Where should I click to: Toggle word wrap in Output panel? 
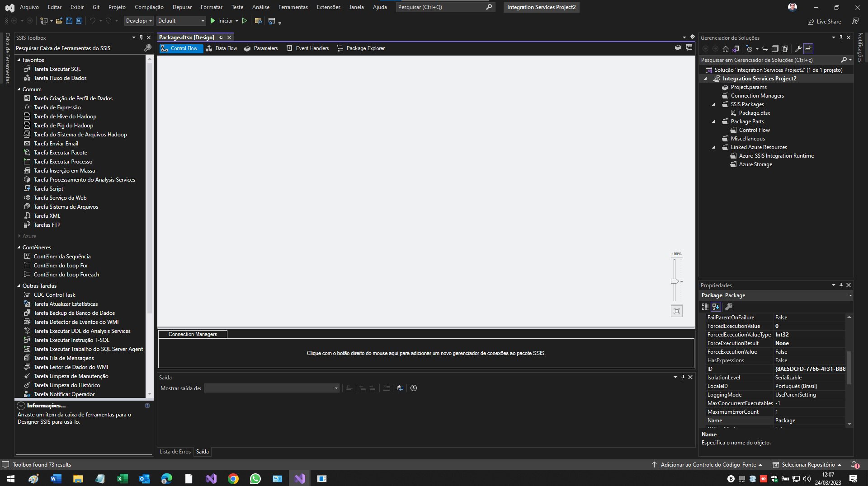(x=400, y=388)
